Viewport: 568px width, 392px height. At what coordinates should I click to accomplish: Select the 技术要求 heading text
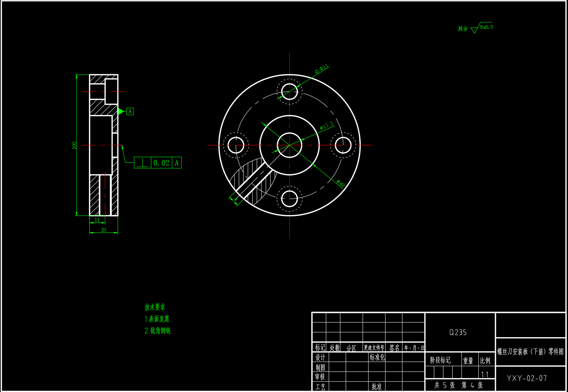coord(155,307)
